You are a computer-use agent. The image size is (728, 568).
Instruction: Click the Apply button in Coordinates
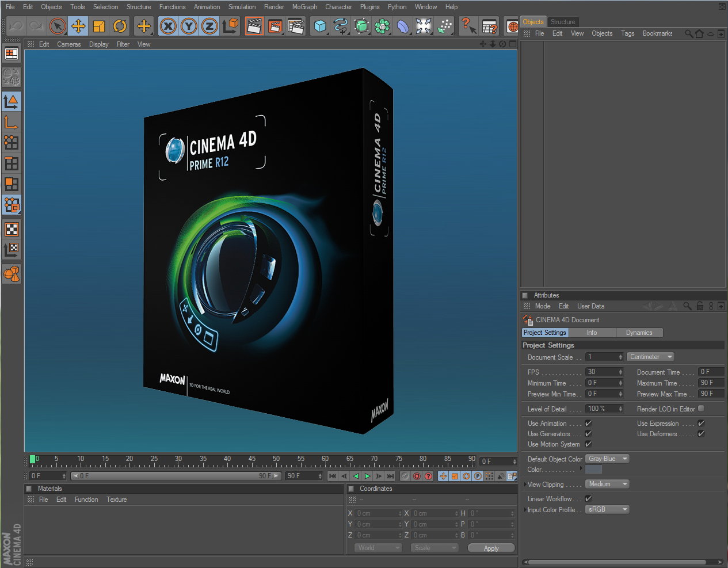[491, 548]
